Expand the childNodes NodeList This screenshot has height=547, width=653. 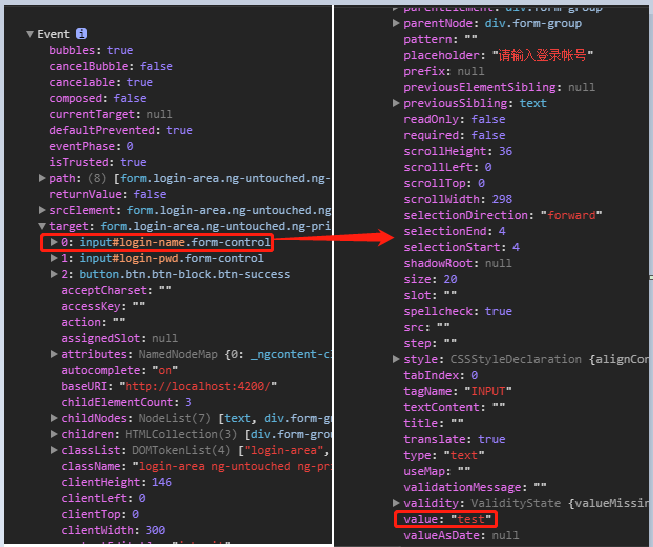54,418
